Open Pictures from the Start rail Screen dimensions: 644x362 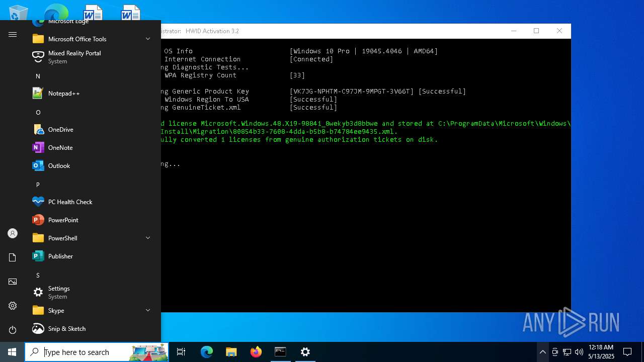pos(13,282)
